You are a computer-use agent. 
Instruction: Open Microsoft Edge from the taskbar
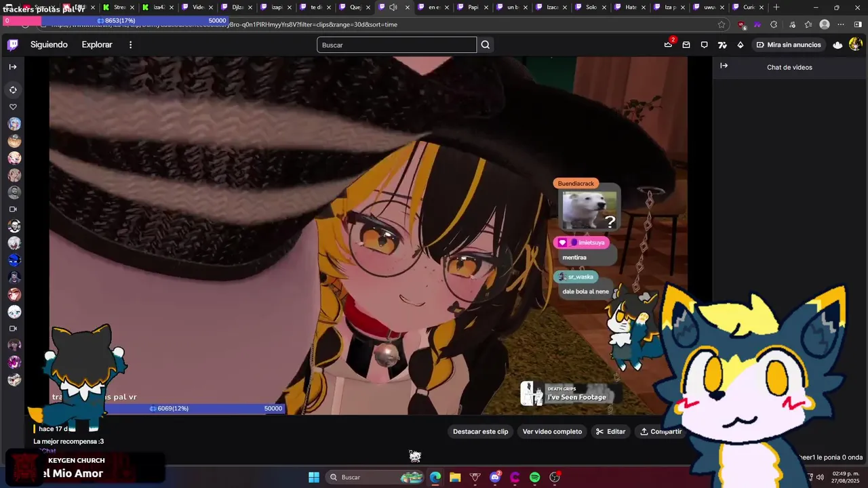435,477
